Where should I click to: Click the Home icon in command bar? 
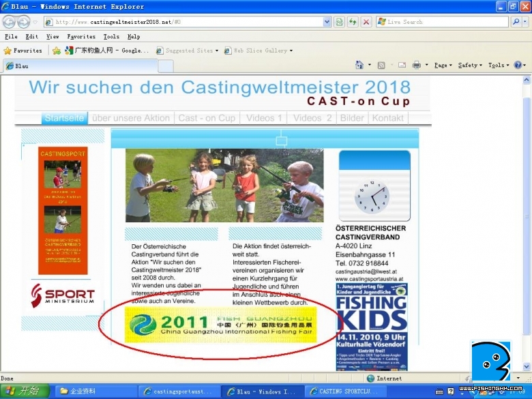click(x=359, y=65)
